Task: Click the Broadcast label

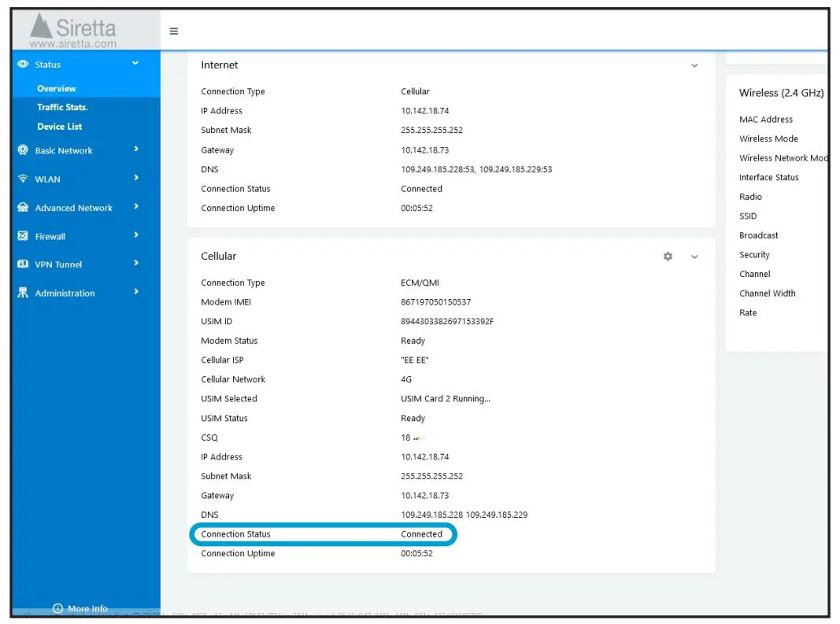Action: click(759, 235)
